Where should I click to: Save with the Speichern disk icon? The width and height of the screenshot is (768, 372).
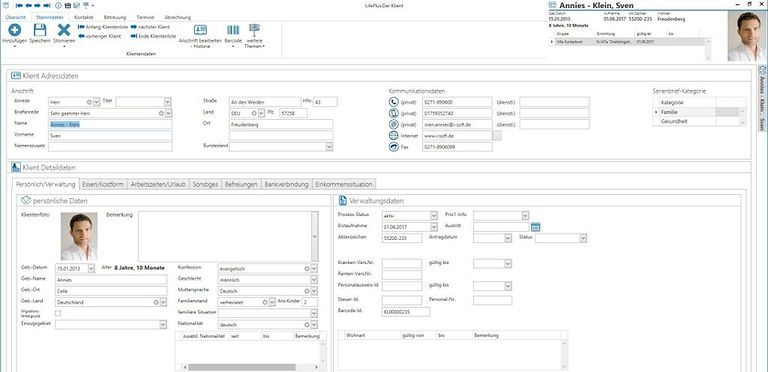40,30
